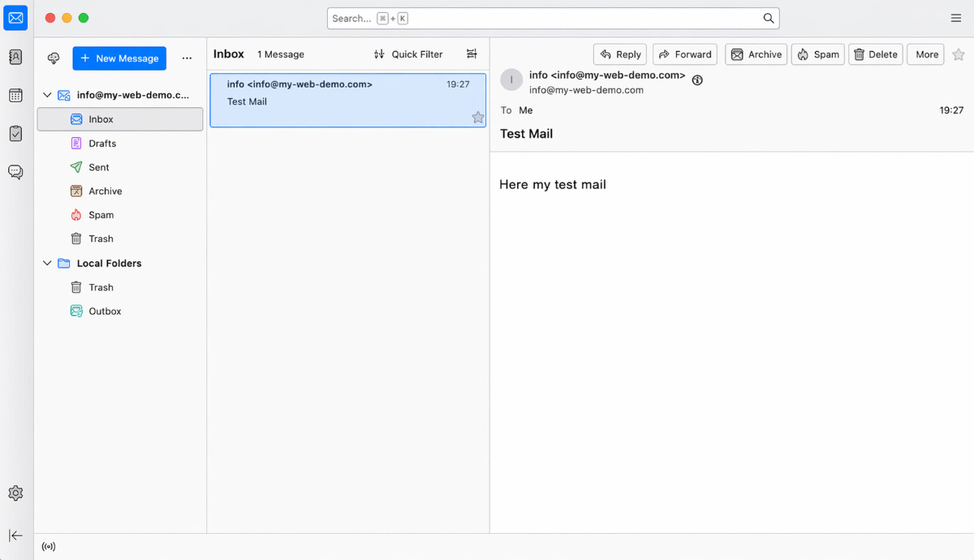974x560 pixels.
Task: Select the account Trash folder
Action: point(120,239)
